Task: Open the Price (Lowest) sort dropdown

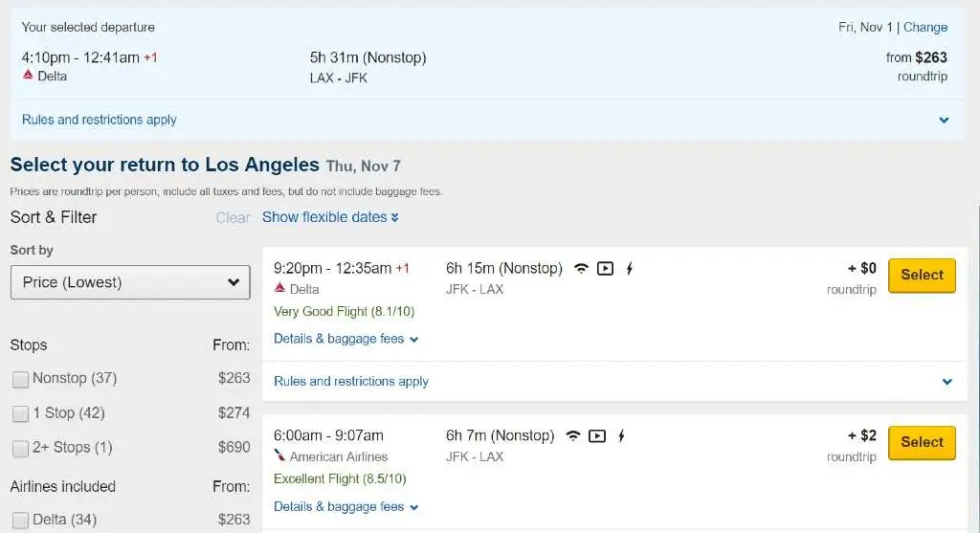Action: 130,282
